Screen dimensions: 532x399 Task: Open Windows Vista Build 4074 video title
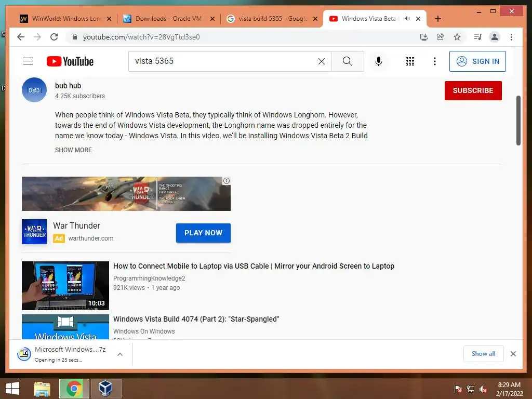tap(196, 319)
